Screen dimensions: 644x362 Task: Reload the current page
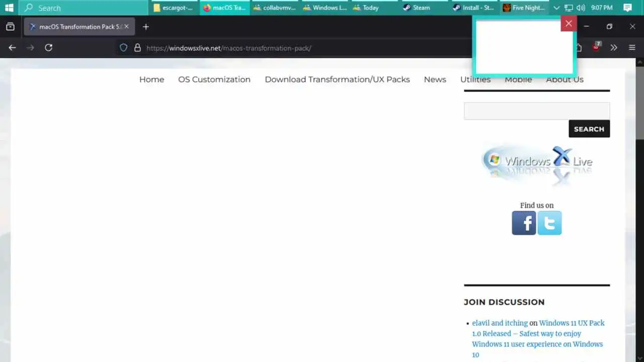pos(48,47)
